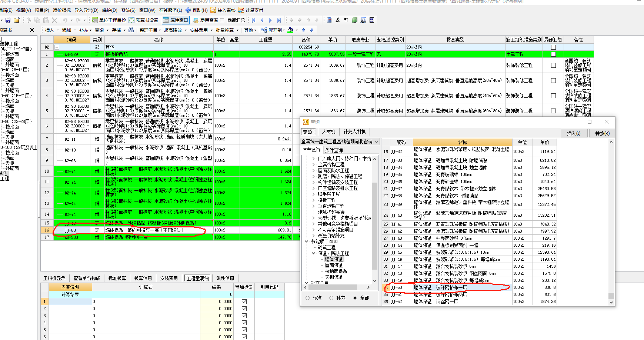Image resolution: width=644 pixels, height=340 pixels.
Task: Select the 全部 radio button
Action: point(355,298)
